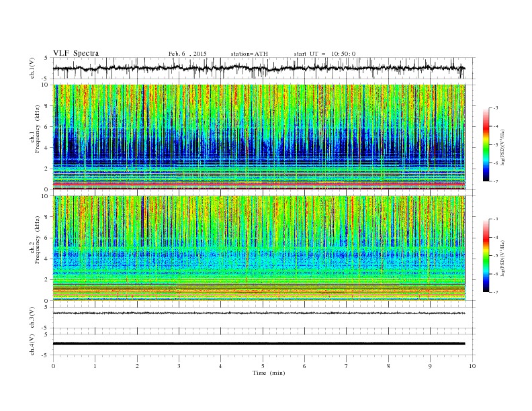Click the "Time (min)" axis title
The height and width of the screenshot is (411, 532).
point(269,373)
